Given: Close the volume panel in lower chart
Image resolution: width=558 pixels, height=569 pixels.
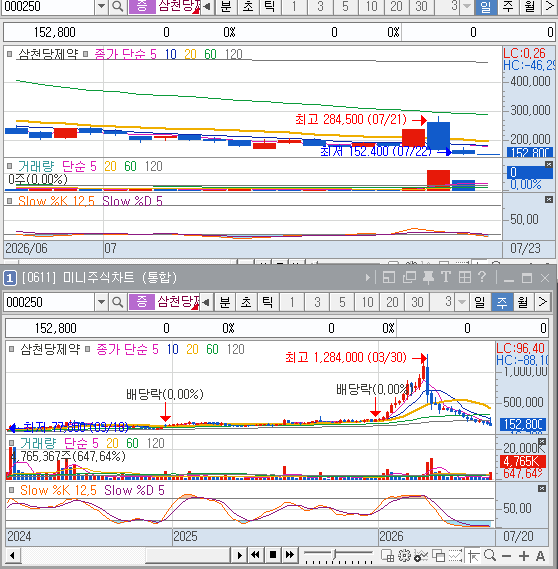Looking at the screenshot, I should point(542,441).
